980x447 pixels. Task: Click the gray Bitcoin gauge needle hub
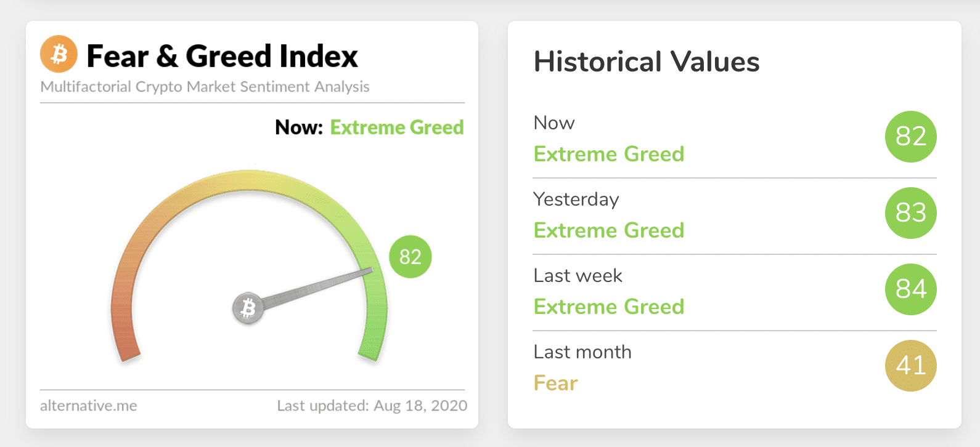click(x=248, y=308)
